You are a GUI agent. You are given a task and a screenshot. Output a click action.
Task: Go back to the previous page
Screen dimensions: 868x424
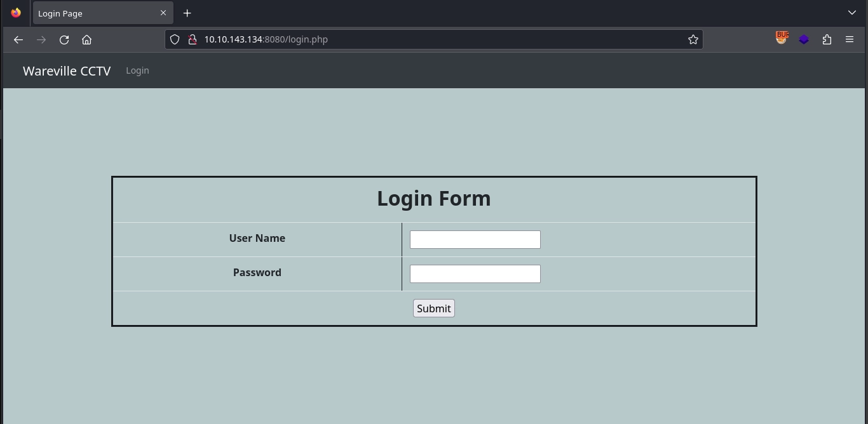pos(18,39)
